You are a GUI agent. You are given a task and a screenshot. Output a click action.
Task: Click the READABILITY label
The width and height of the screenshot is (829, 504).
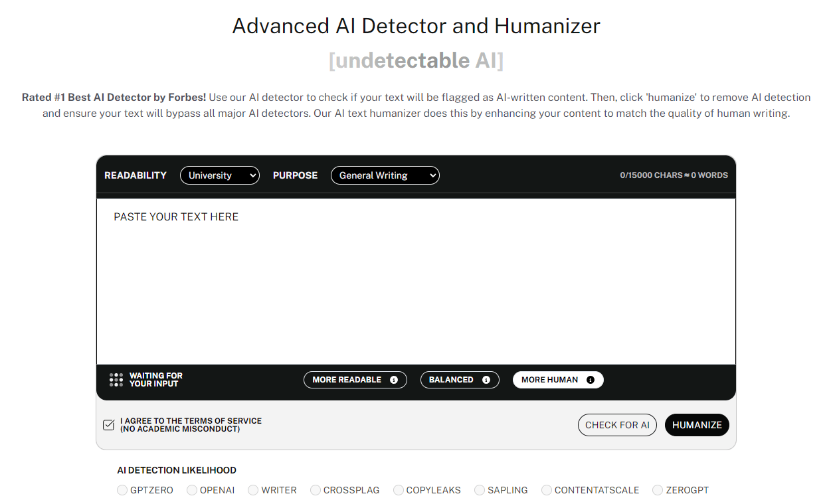136,175
